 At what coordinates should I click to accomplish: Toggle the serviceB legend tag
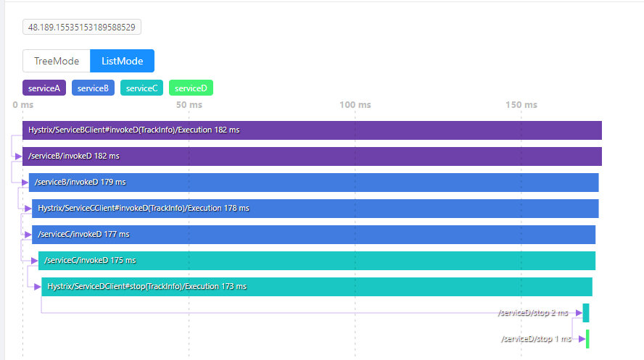[x=93, y=88]
